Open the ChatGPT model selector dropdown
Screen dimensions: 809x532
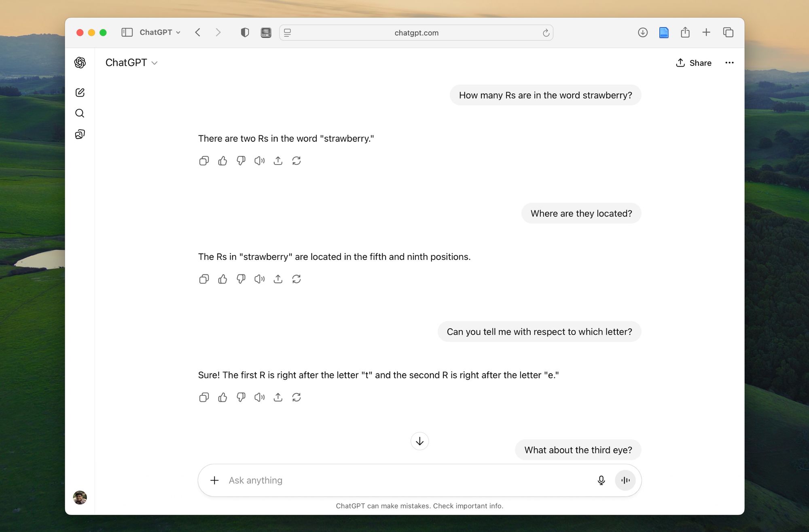tap(131, 63)
